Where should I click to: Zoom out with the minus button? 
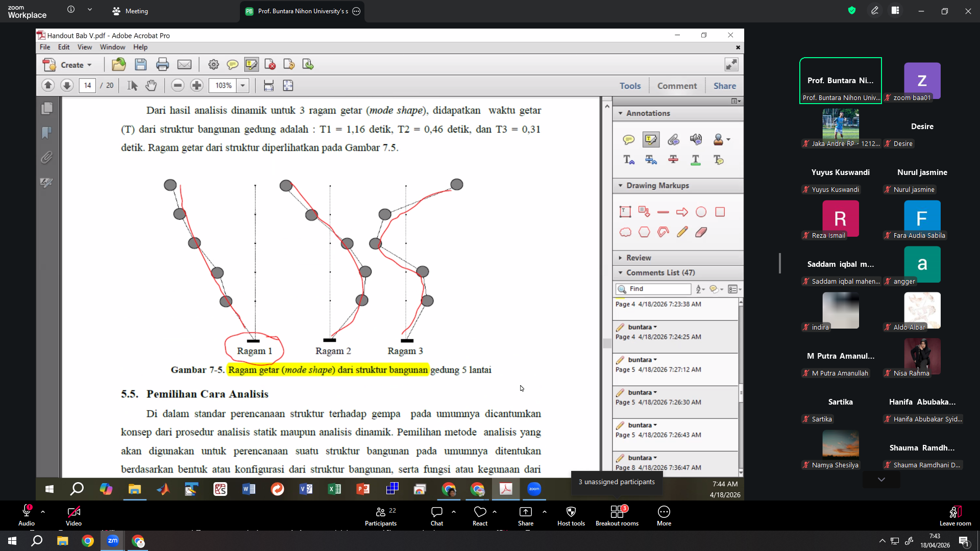(x=178, y=85)
